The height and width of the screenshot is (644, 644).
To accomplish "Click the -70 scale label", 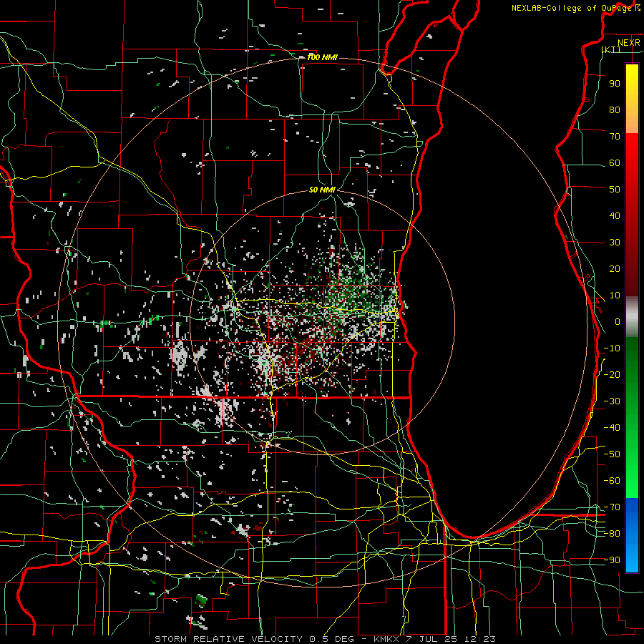I will click(x=612, y=507).
